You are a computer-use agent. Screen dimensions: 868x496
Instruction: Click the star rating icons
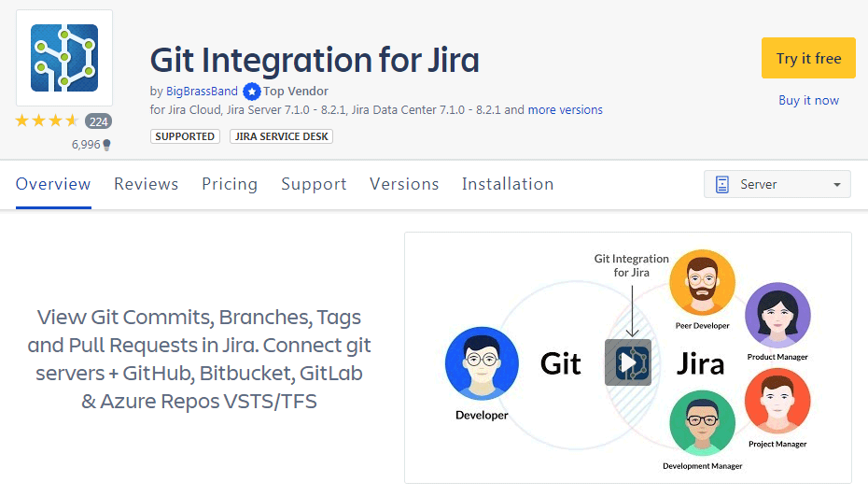click(47, 120)
